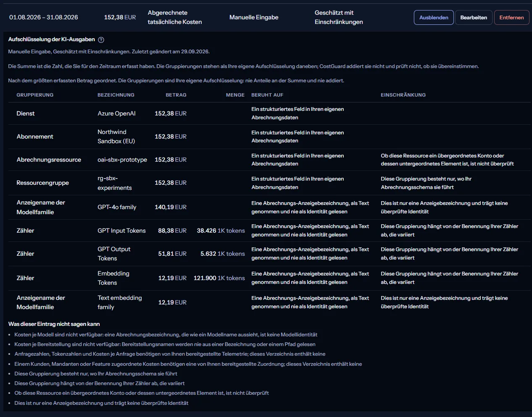Click the Dienst grouping cell

(x=26, y=113)
